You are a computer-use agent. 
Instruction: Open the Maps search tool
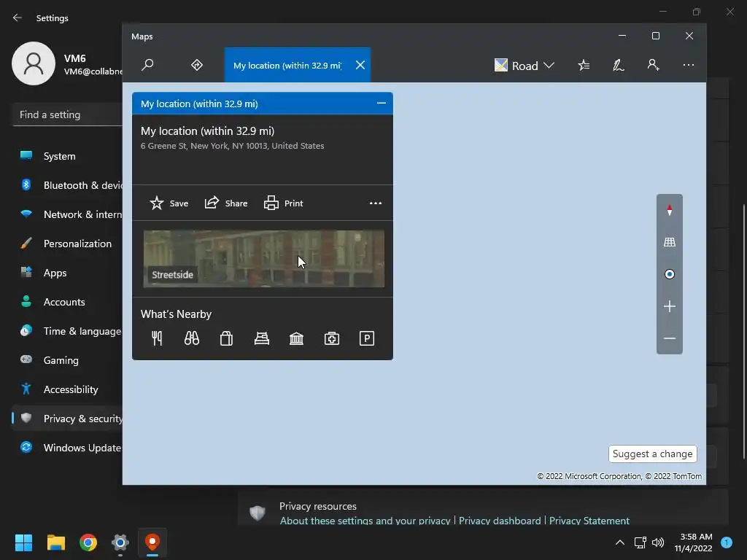tap(147, 65)
